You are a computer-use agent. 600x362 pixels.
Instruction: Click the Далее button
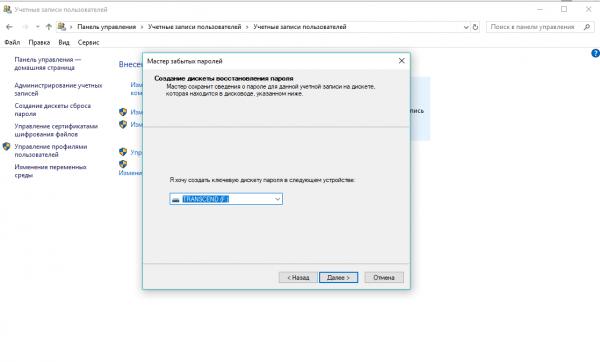click(x=339, y=277)
